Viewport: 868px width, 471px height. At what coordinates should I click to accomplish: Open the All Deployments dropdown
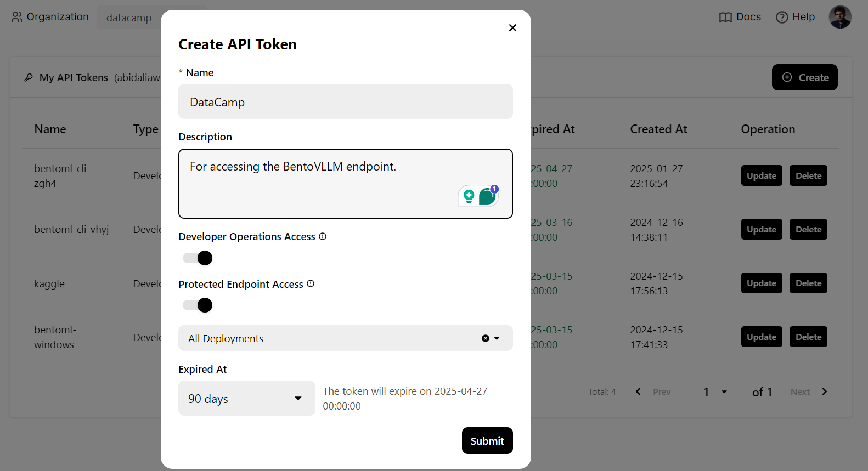346,338
